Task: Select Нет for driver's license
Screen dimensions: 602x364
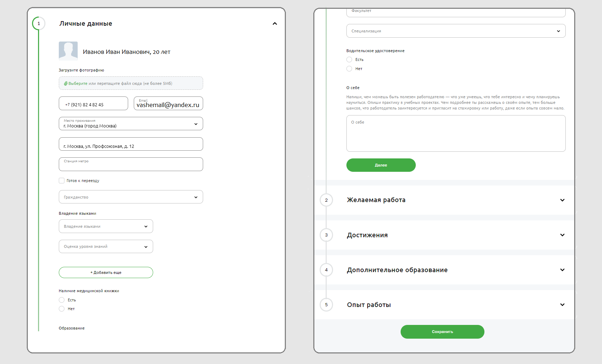Action: (349, 69)
